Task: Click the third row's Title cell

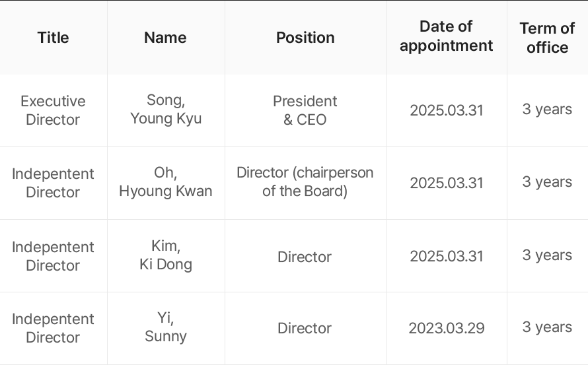Action: 54,256
